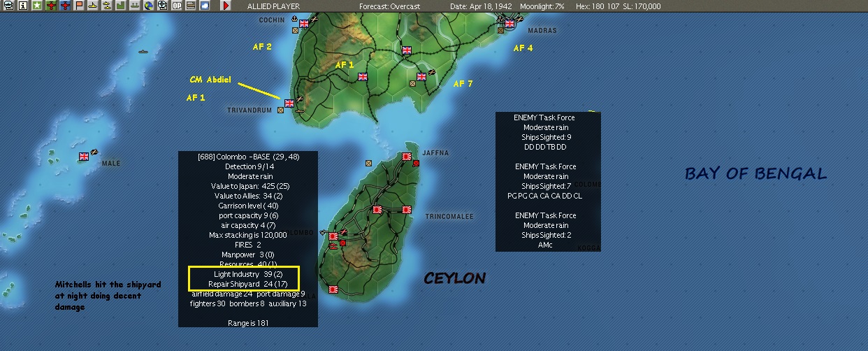Open the OP operations report icon

click(x=176, y=6)
